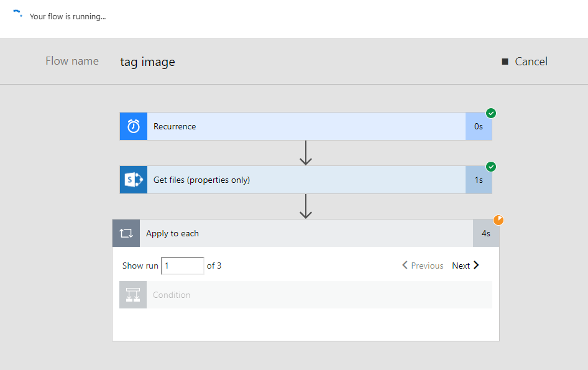Open the Condition step details
The height and width of the screenshot is (370, 588).
tap(317, 295)
